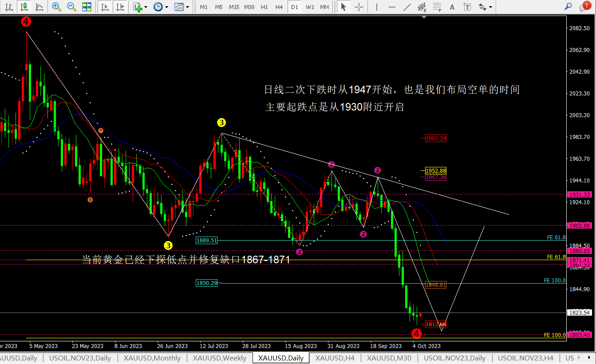Open the XAUUSD,H4 chart tab
This screenshot has width=596, height=364.
coord(335,358)
